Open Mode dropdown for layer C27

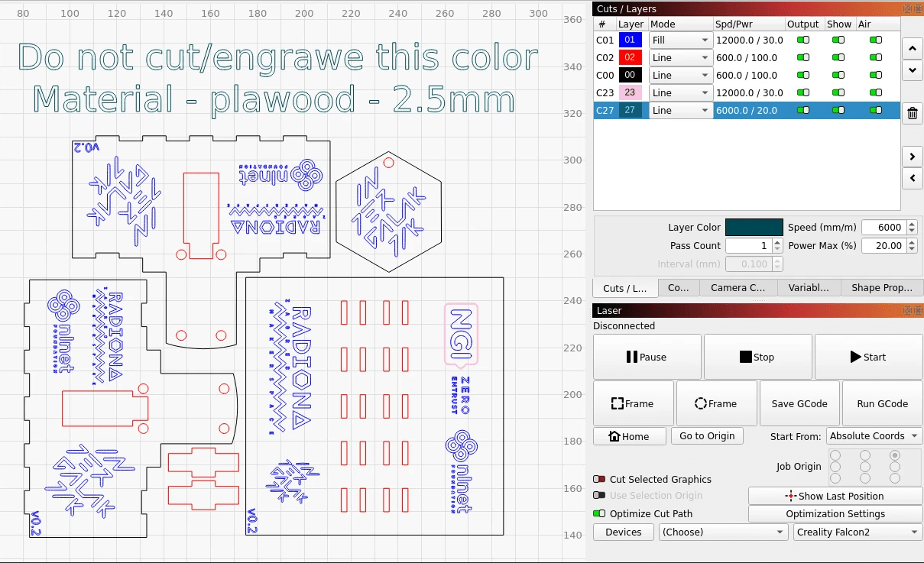(x=680, y=110)
